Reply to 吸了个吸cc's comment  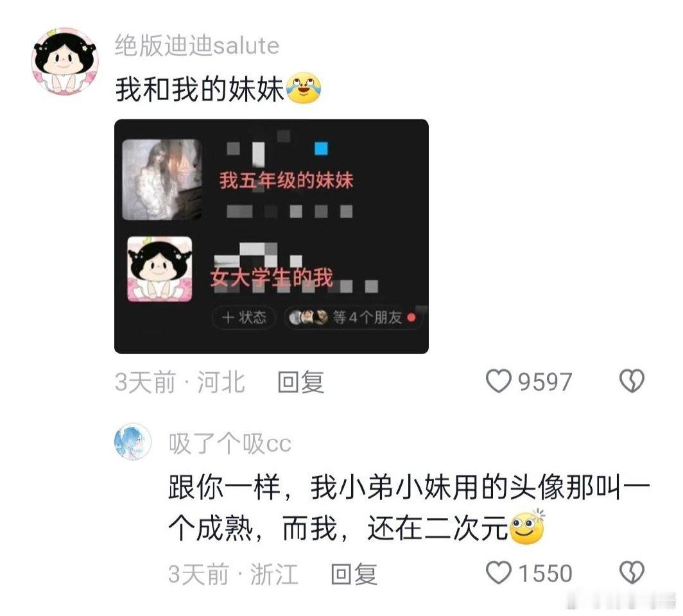coord(354,574)
